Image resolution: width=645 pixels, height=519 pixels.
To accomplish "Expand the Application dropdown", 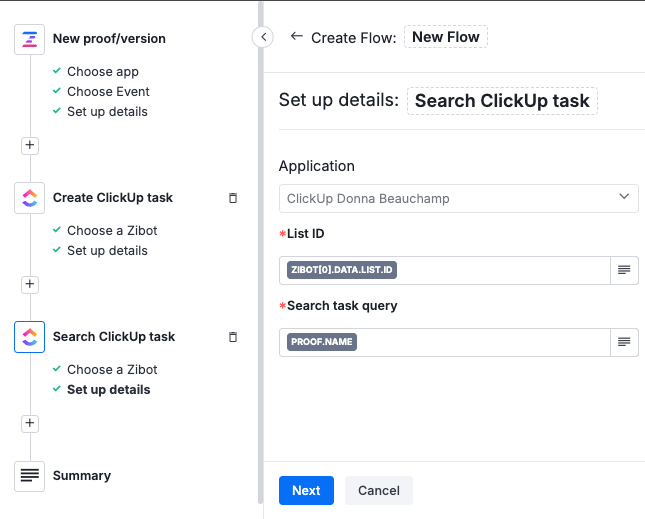I will click(459, 199).
